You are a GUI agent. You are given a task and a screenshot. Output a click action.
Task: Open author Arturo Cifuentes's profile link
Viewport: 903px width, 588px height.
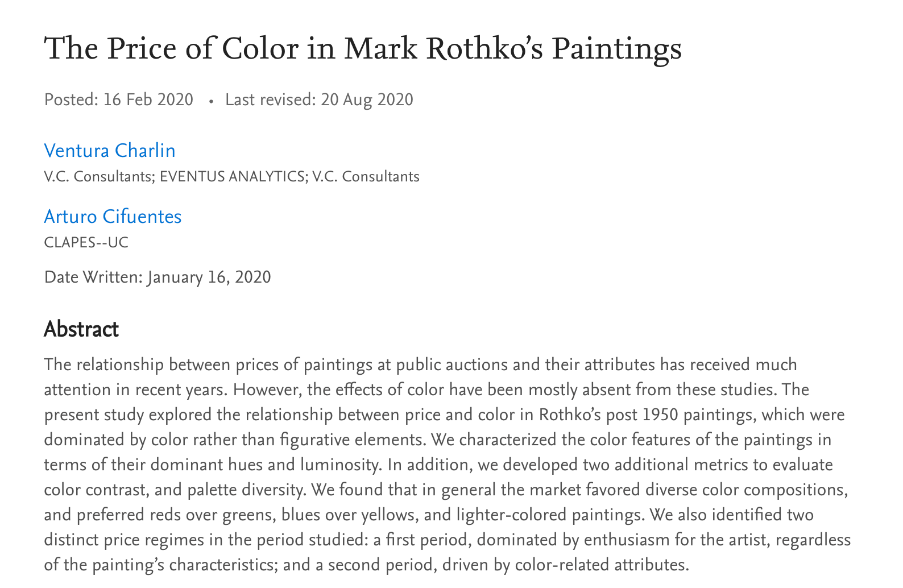click(x=113, y=217)
